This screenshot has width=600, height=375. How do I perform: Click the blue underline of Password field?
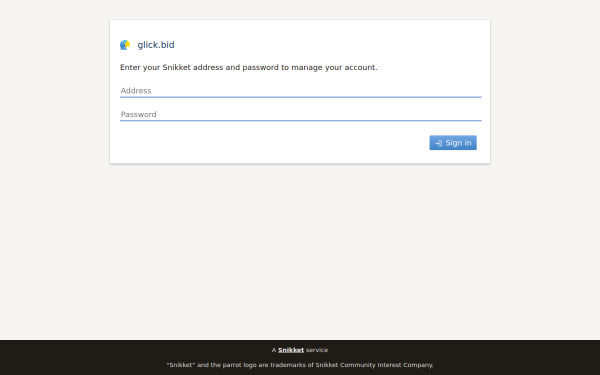[301, 121]
